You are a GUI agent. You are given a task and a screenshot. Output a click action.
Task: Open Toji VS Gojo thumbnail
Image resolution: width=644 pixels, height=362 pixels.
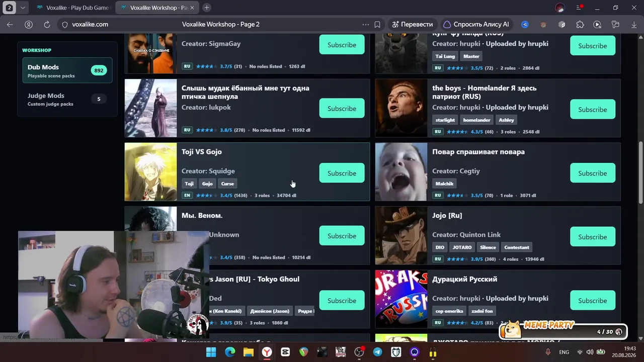click(x=150, y=172)
